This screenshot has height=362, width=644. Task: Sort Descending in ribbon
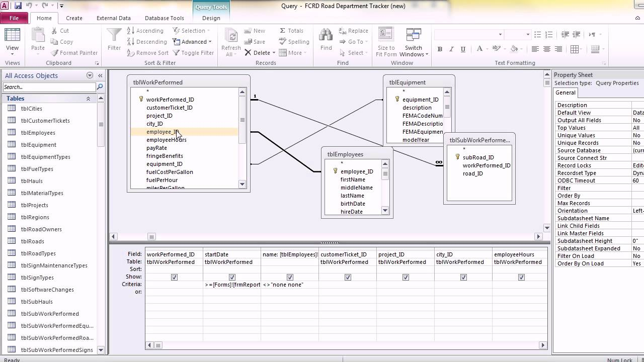[x=146, y=42]
